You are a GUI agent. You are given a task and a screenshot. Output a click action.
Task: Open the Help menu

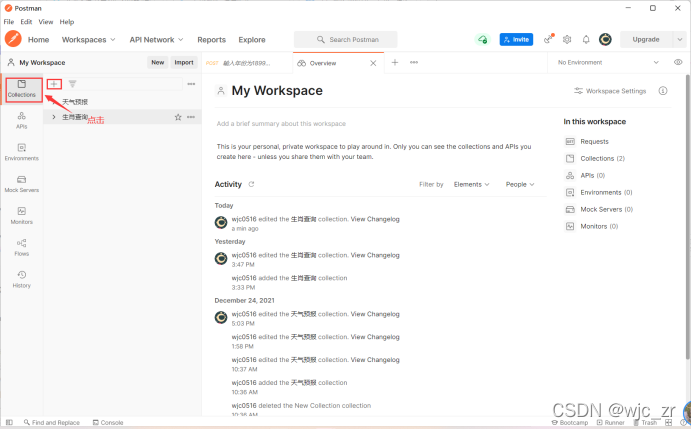coord(67,22)
